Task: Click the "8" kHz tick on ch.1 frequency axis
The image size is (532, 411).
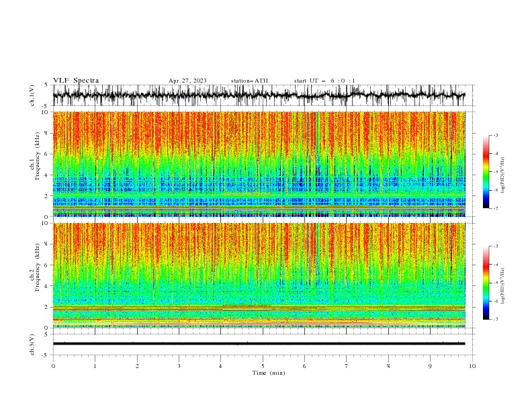Action: click(x=48, y=133)
